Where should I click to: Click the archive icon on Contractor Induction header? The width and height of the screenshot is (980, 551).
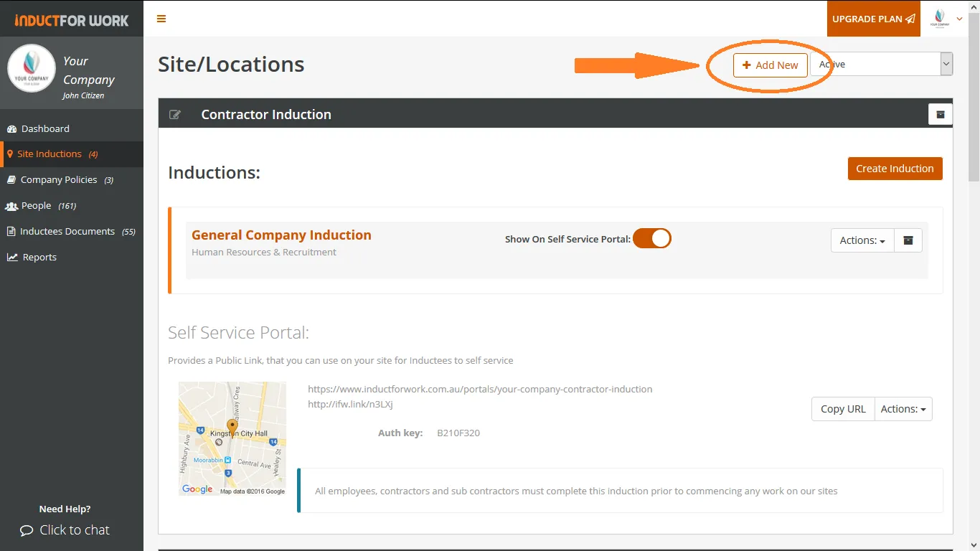coord(940,114)
